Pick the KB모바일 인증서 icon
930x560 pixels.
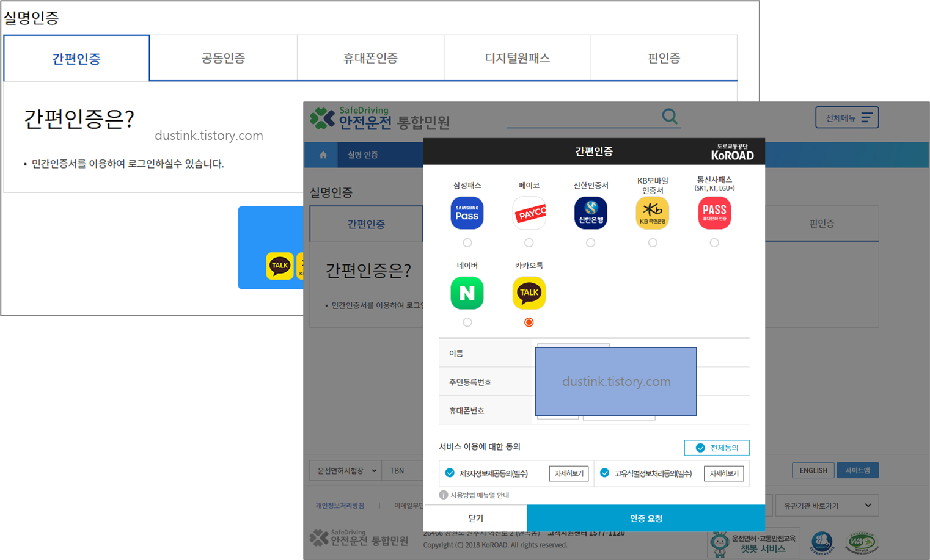652,213
